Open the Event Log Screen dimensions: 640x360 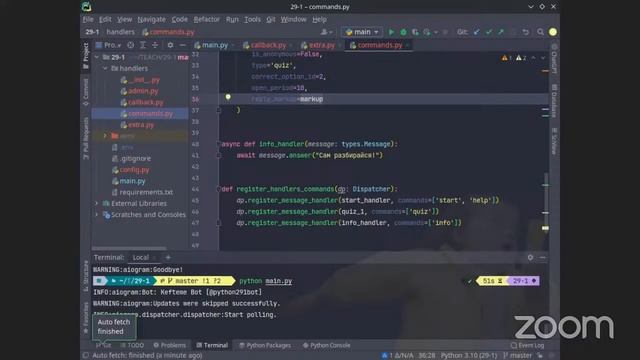527,345
